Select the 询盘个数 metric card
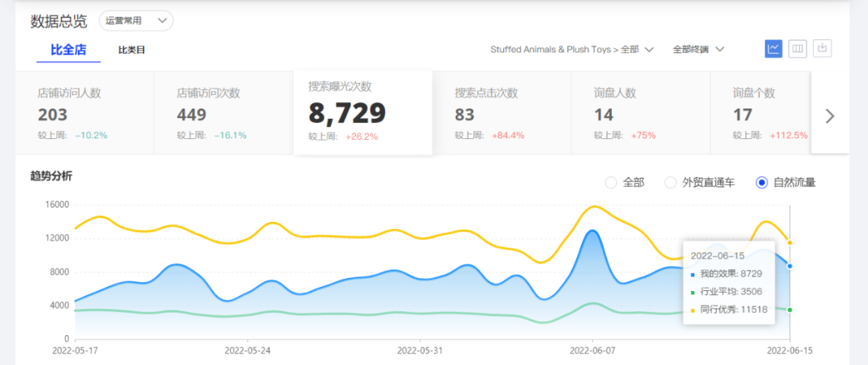Image resolution: width=868 pixels, height=365 pixels. 761,113
